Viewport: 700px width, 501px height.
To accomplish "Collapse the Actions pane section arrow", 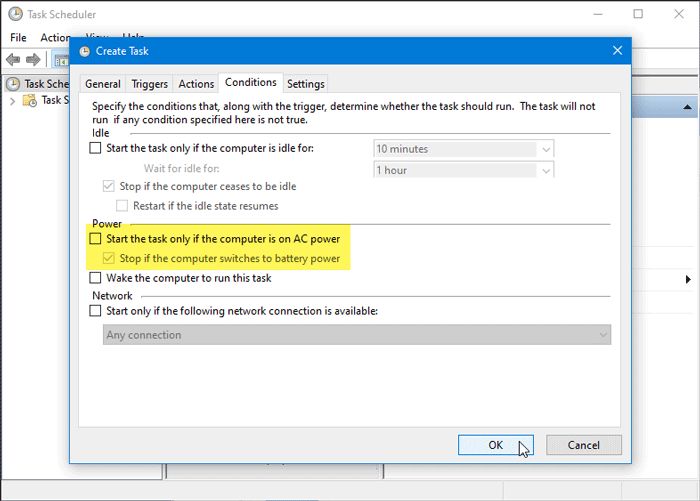I will pyautogui.click(x=688, y=106).
